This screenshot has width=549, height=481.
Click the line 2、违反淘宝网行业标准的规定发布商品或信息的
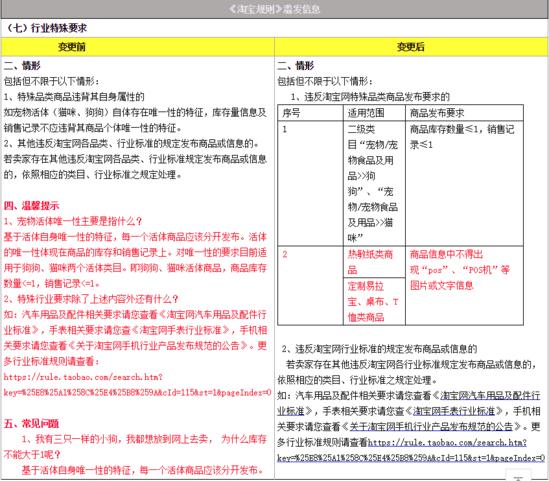click(x=379, y=349)
